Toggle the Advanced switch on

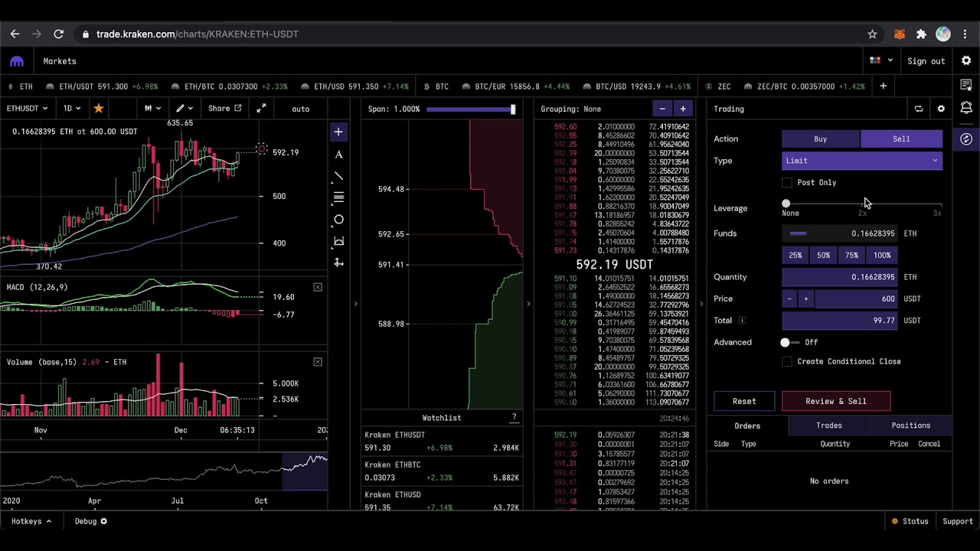pyautogui.click(x=790, y=343)
